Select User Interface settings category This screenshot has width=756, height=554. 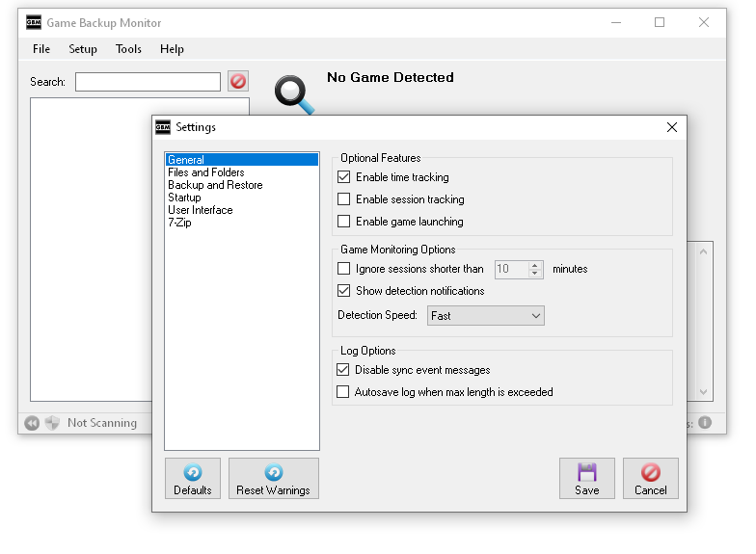pos(241,210)
